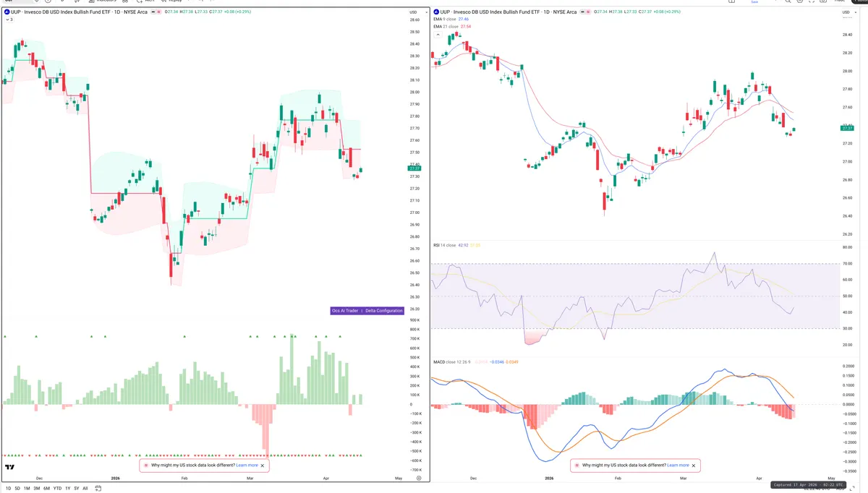
Task: Follow Learn more link in left chart
Action: coord(247,466)
